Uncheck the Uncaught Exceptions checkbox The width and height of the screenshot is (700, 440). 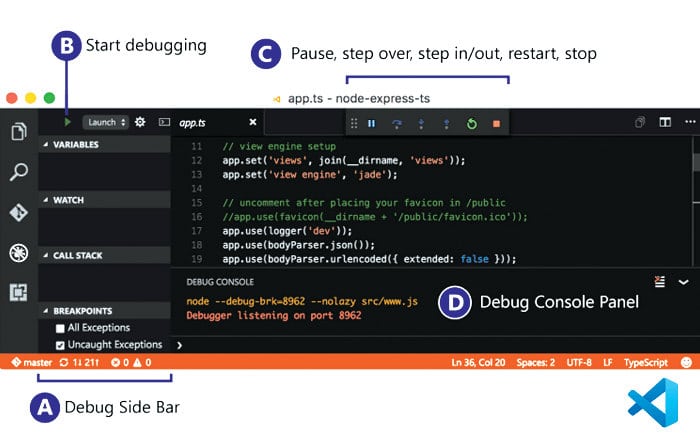point(60,345)
